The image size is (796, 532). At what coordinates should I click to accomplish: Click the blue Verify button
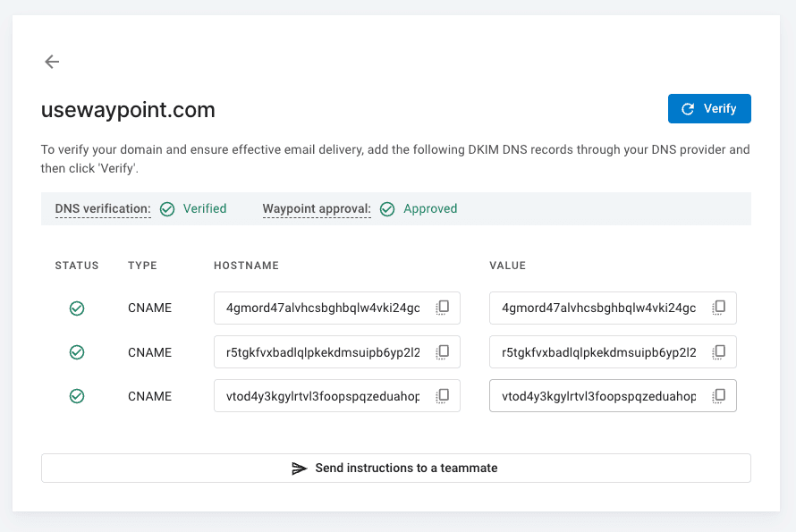[709, 108]
